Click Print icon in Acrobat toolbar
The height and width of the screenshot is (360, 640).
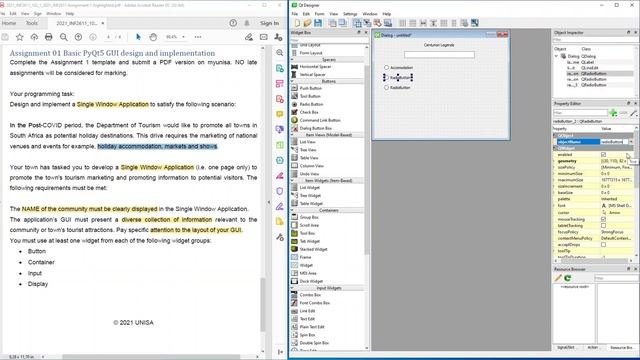[49, 37]
